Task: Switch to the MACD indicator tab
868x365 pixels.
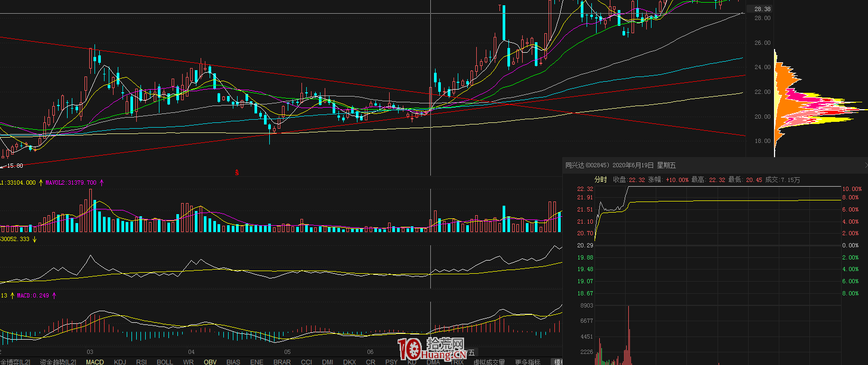Action: click(x=95, y=362)
